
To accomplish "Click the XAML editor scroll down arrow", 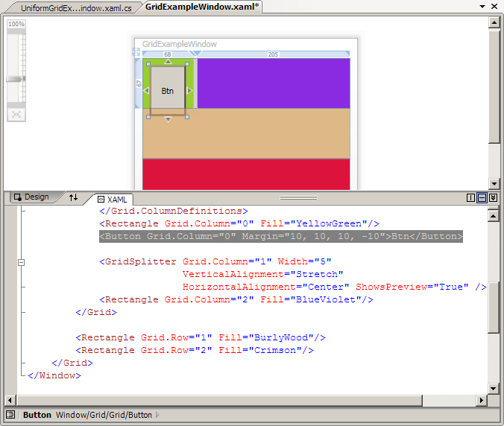I will click(x=494, y=389).
